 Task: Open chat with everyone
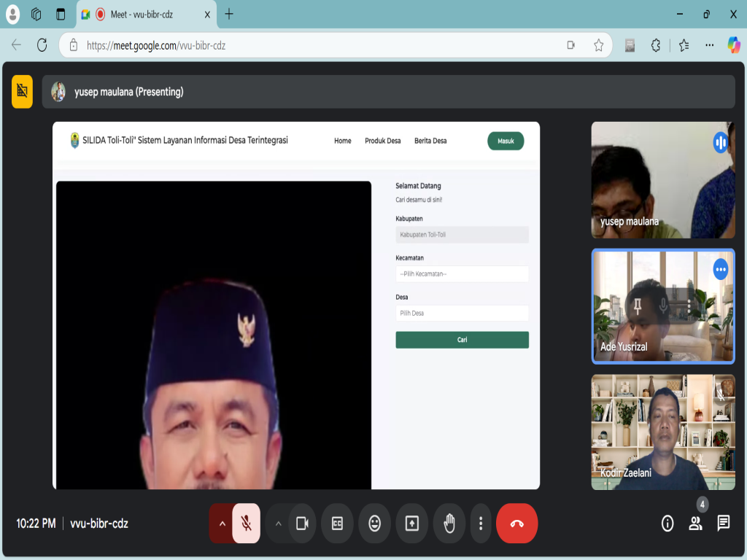point(723,523)
